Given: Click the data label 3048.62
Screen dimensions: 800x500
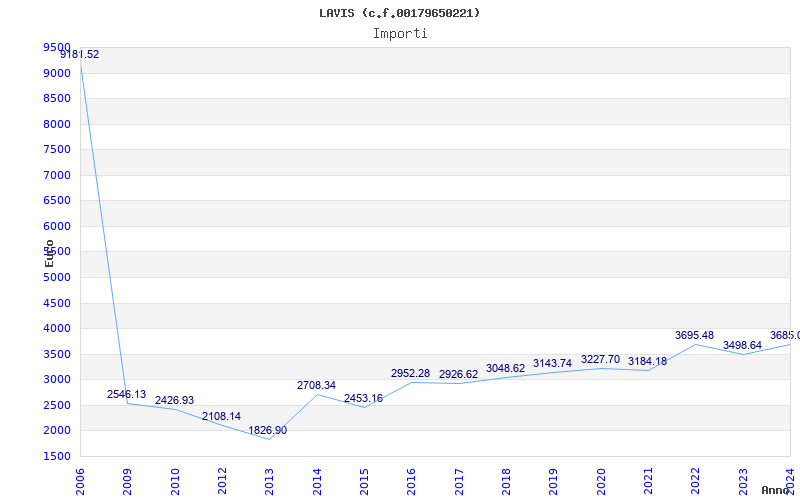Looking at the screenshot, I should coord(506,368).
